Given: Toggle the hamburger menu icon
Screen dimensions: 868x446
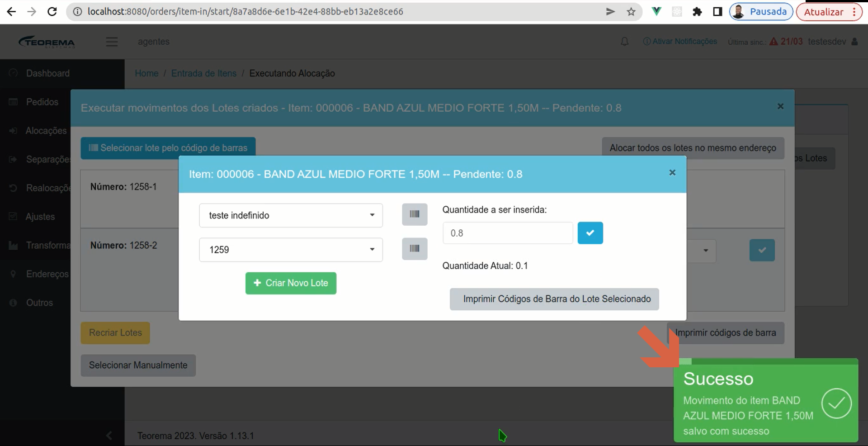Looking at the screenshot, I should click(x=112, y=42).
